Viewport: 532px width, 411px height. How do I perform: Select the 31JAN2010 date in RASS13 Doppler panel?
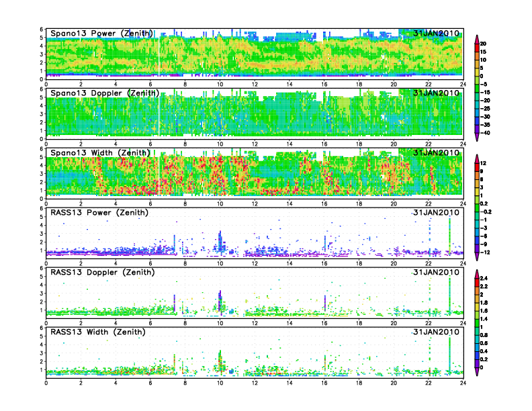(x=437, y=272)
